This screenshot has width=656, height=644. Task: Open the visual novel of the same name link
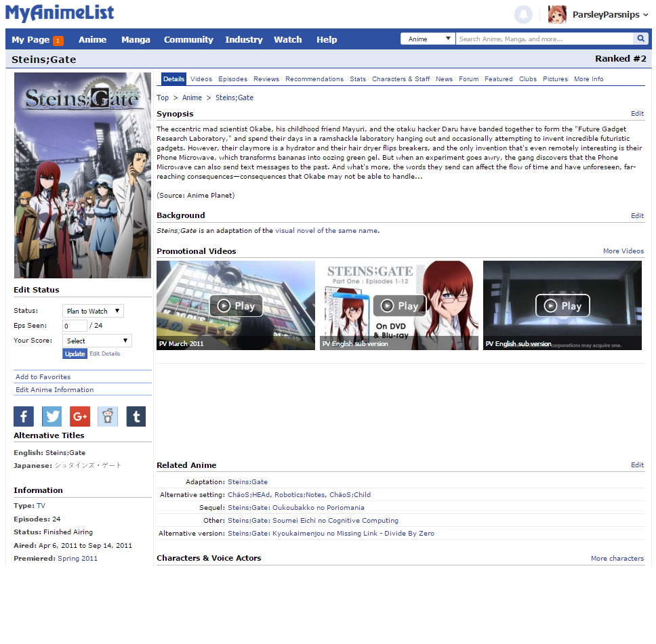click(327, 231)
